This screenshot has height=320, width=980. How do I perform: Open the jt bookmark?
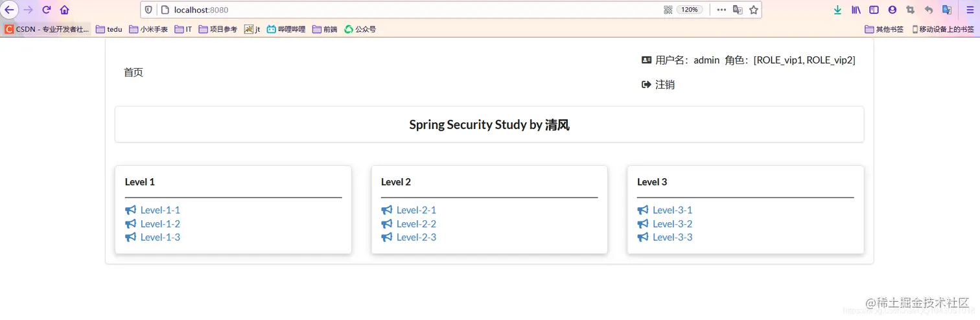[x=252, y=29]
